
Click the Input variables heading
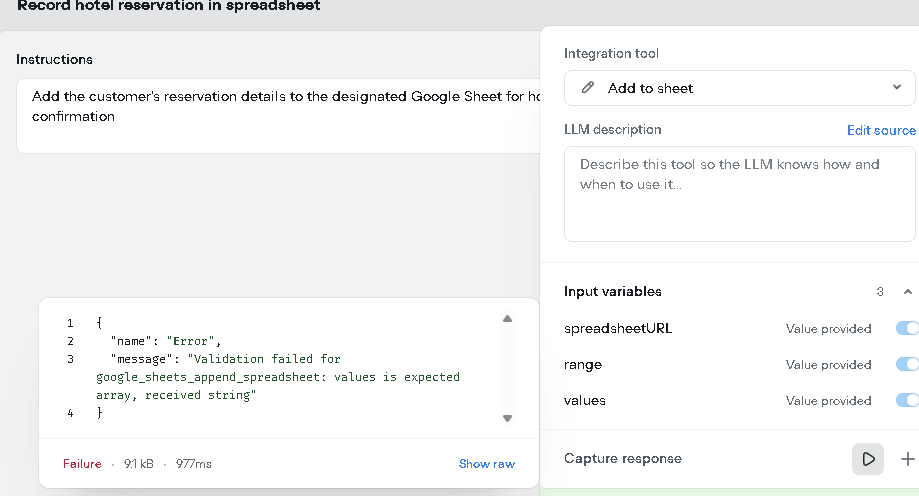[x=612, y=292]
